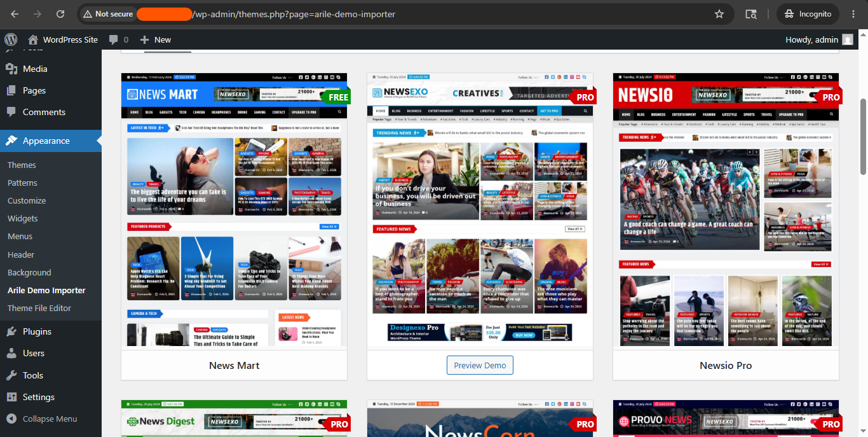The height and width of the screenshot is (437, 868).
Task: Click the Plugins icon in sidebar
Action: (11, 331)
